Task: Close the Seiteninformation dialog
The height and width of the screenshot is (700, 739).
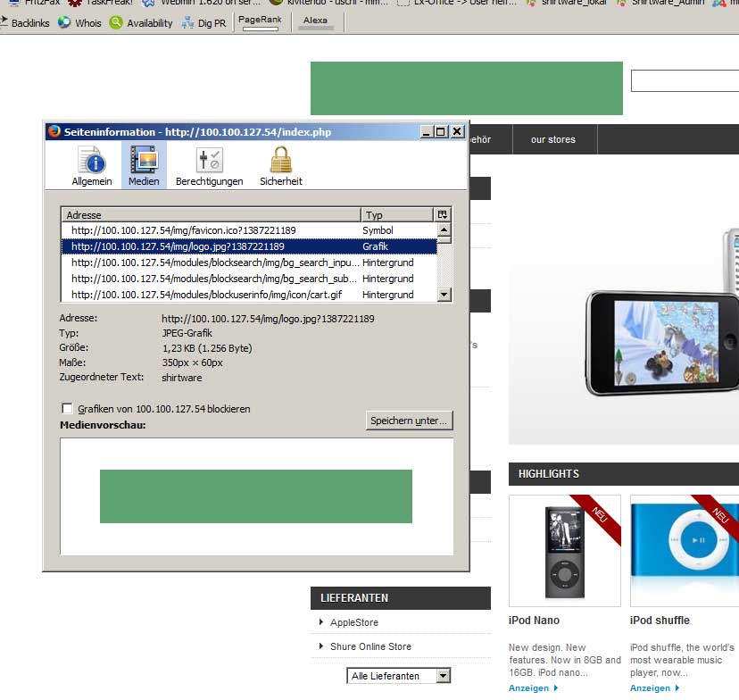Action: pyautogui.click(x=457, y=131)
